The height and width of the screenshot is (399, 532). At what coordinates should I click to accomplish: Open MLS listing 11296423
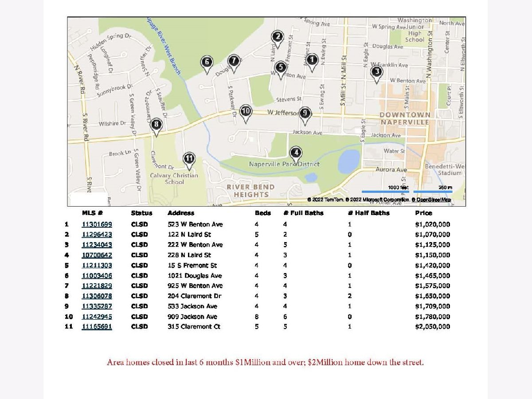(97, 235)
